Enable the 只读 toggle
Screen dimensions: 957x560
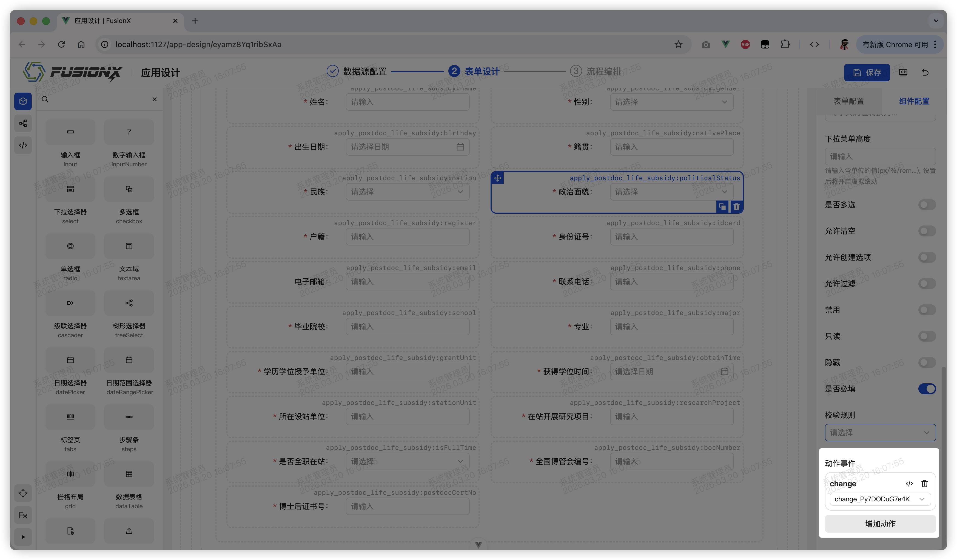coord(927,336)
